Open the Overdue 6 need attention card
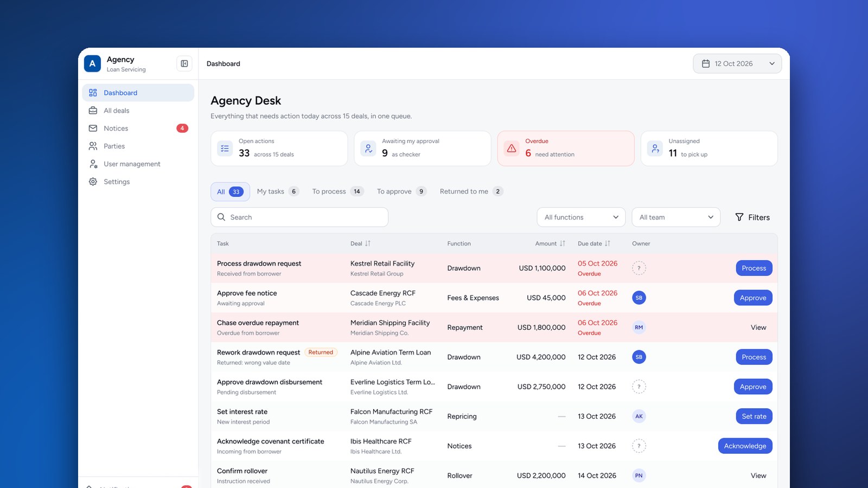This screenshot has width=868, height=488. pyautogui.click(x=566, y=148)
